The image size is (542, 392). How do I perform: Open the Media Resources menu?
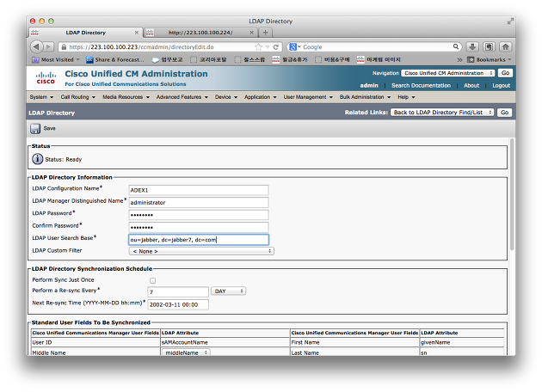click(126, 97)
